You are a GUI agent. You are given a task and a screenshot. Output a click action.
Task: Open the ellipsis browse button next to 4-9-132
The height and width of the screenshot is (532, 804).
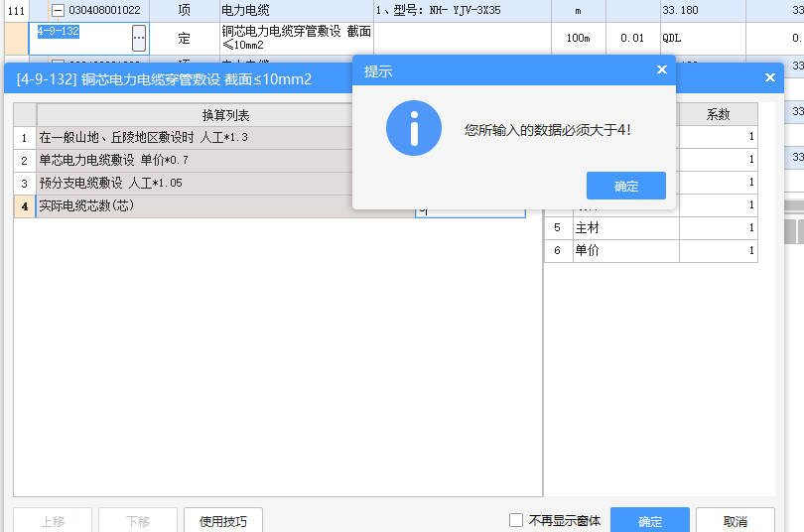pyautogui.click(x=138, y=38)
